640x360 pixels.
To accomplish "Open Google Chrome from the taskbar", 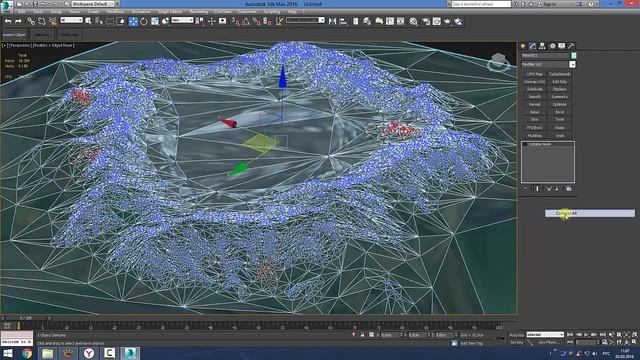I will pos(27,353).
